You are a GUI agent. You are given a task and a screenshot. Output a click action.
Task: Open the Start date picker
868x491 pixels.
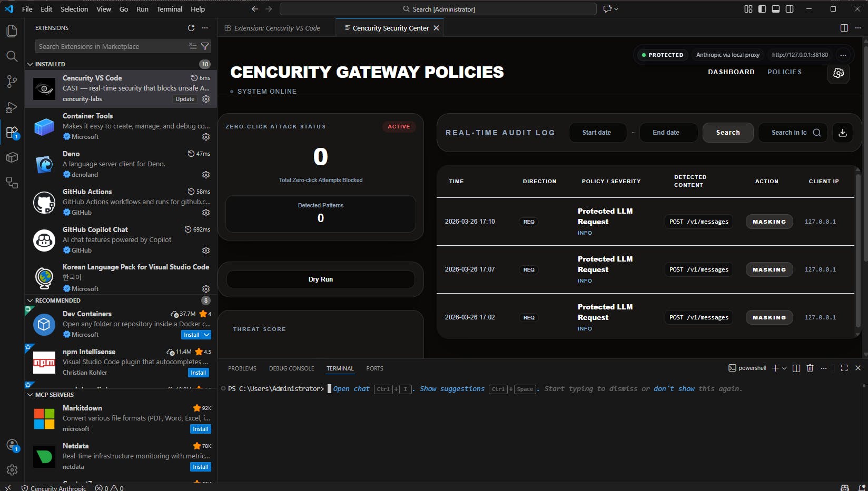(x=598, y=133)
